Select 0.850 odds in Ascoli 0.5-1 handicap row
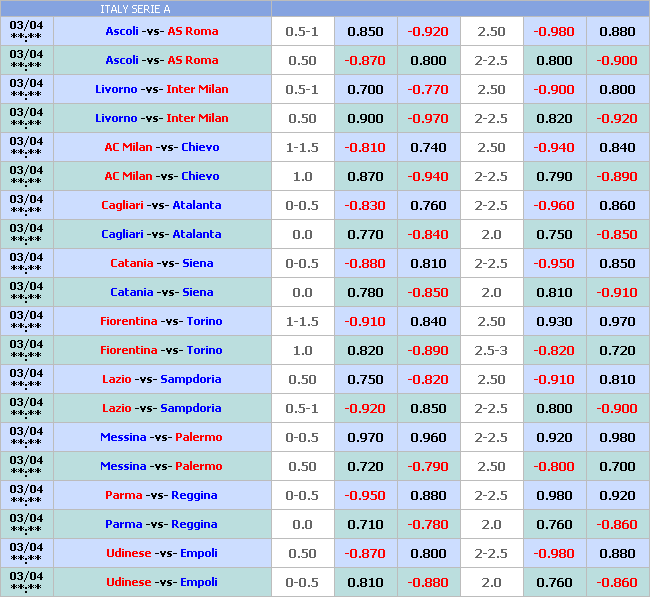The width and height of the screenshot is (650, 597). 365,31
